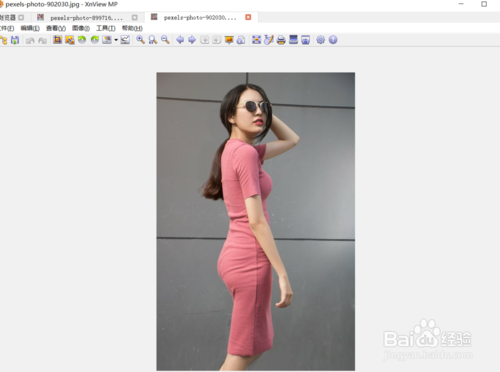Go to next image blue arrow

[x=192, y=40]
